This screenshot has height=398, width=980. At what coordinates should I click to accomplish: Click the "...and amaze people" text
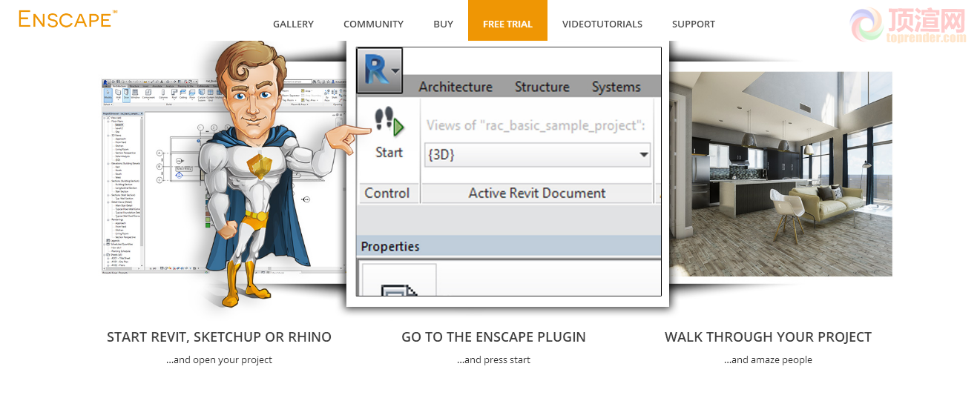click(x=768, y=360)
